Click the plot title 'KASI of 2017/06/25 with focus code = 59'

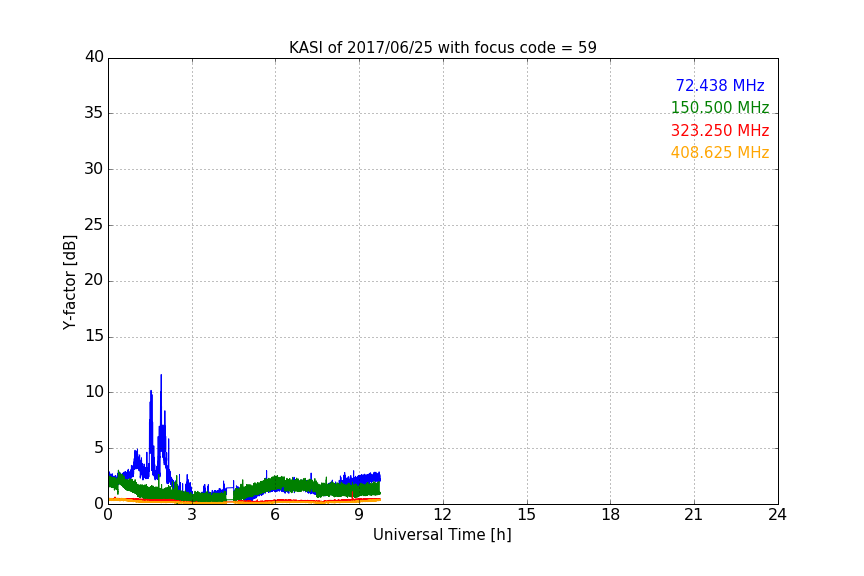point(442,48)
